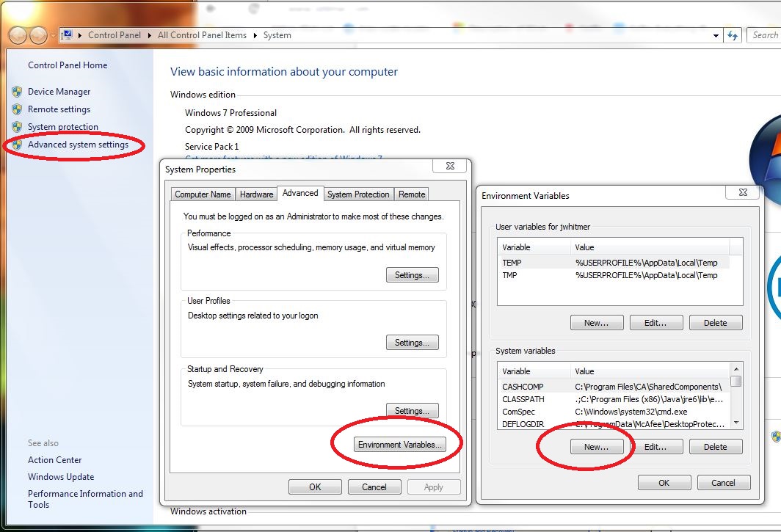781x532 pixels.
Task: Open Performance Information and Tools link
Action: coord(85,499)
